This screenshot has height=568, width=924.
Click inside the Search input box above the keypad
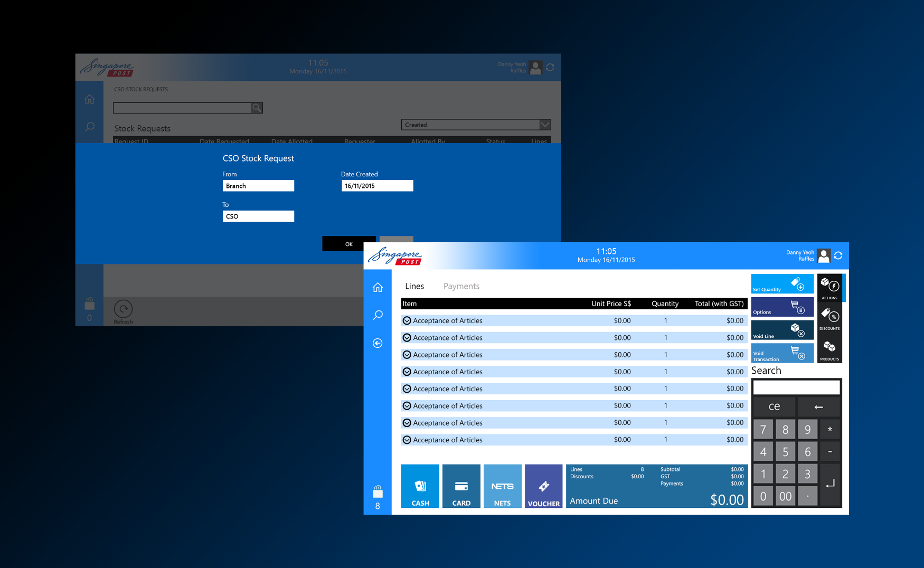796,387
